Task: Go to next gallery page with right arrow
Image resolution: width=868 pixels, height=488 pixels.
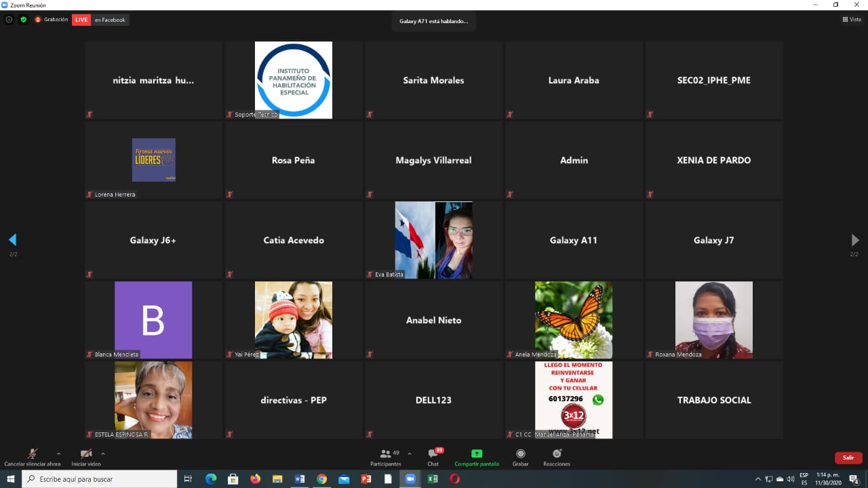Action: pyautogui.click(x=855, y=240)
